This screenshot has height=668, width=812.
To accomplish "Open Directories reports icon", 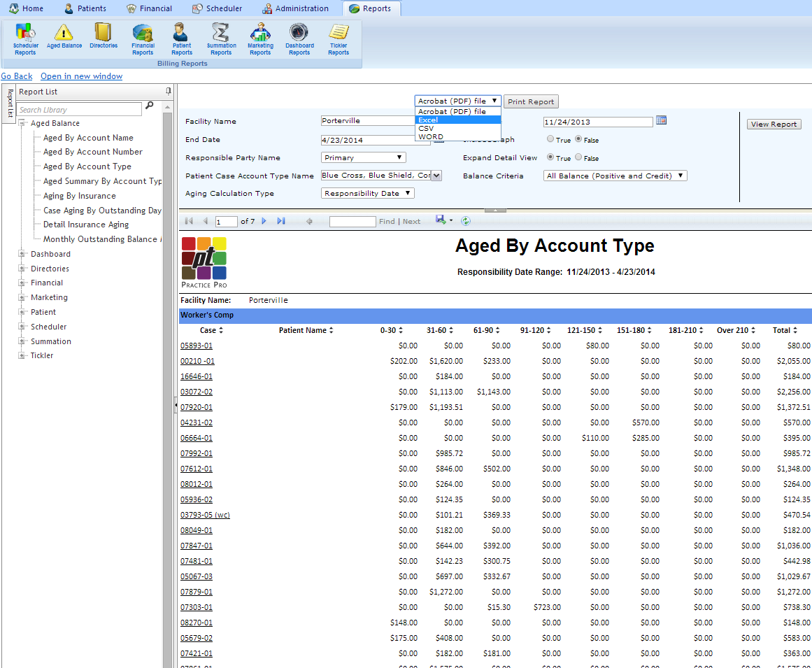I will click(104, 33).
